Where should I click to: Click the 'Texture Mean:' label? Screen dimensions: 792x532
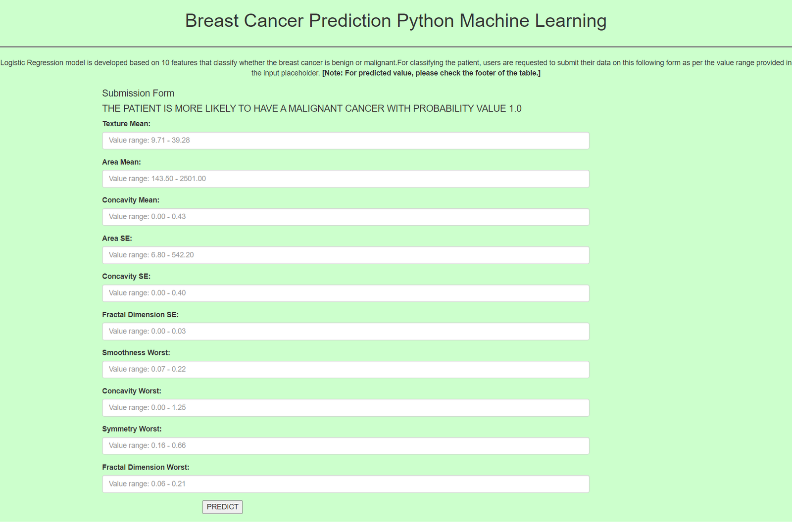[x=126, y=124]
